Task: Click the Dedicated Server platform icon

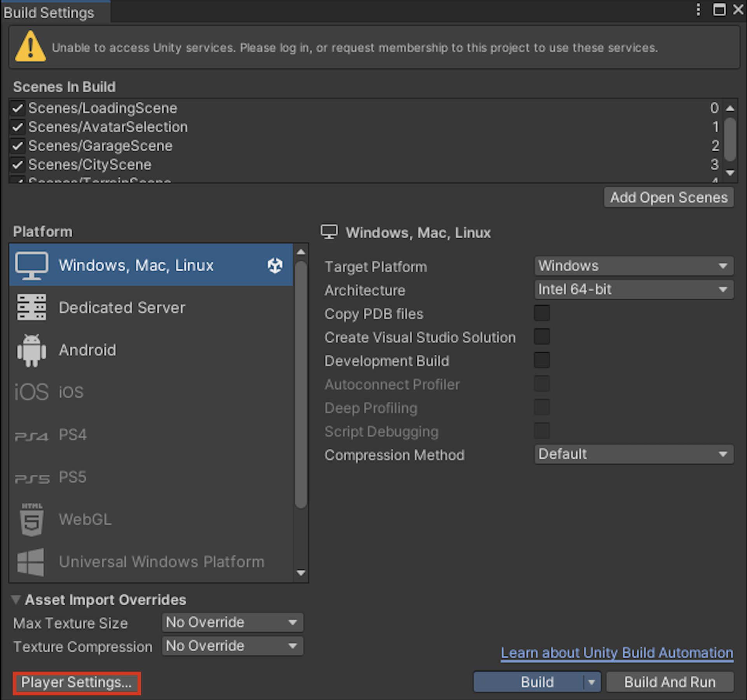Action: 32,308
